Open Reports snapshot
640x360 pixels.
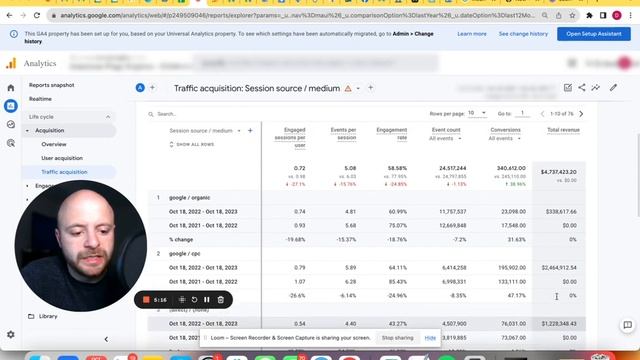[x=51, y=85]
